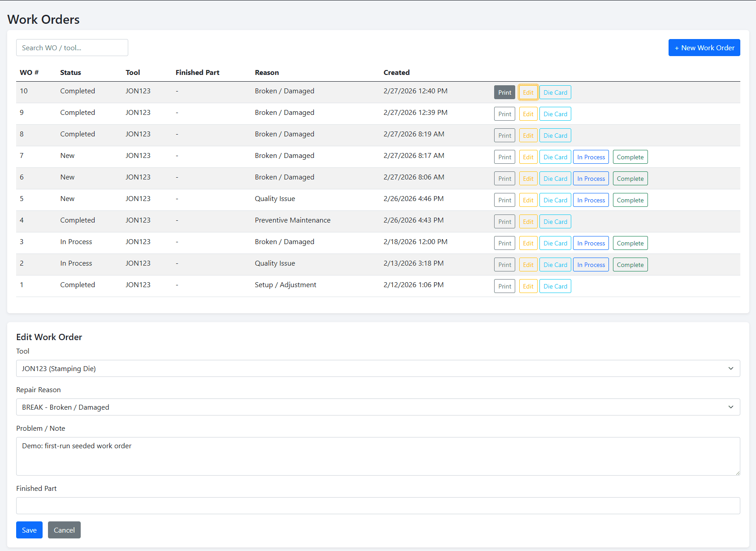This screenshot has width=756, height=551.
Task: Set work order 7 to In Process
Action: [591, 157]
